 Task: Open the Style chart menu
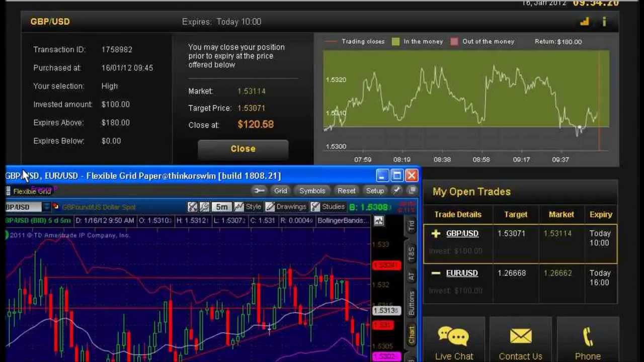click(248, 207)
